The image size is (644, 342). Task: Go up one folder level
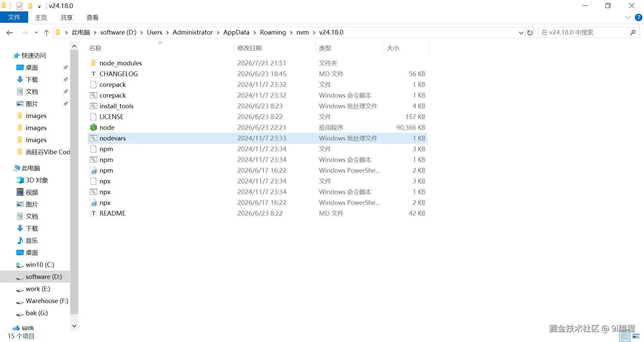(x=47, y=33)
